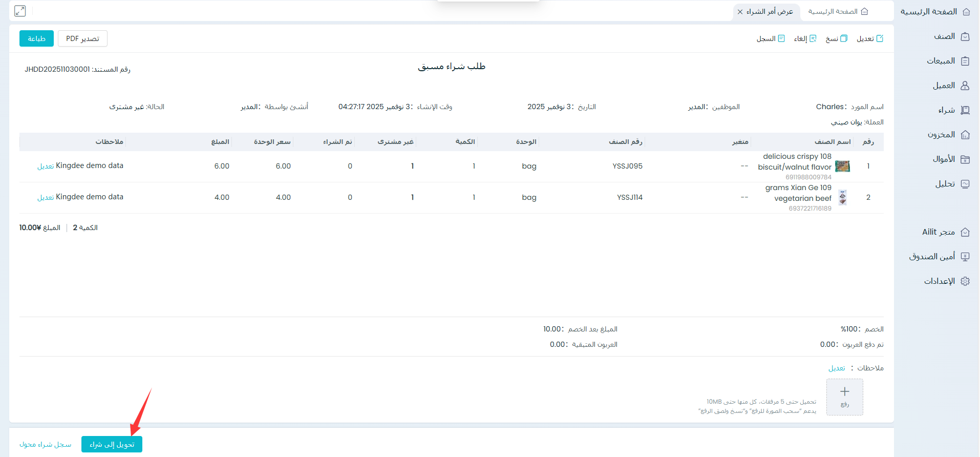
Task: Click the biscuit product thumbnail image
Action: 842,166
